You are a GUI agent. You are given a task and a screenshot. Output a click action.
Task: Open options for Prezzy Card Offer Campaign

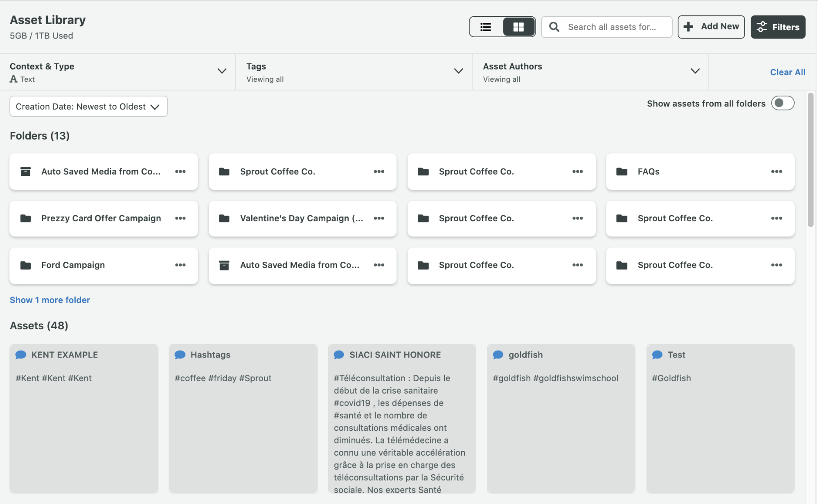pyautogui.click(x=180, y=218)
